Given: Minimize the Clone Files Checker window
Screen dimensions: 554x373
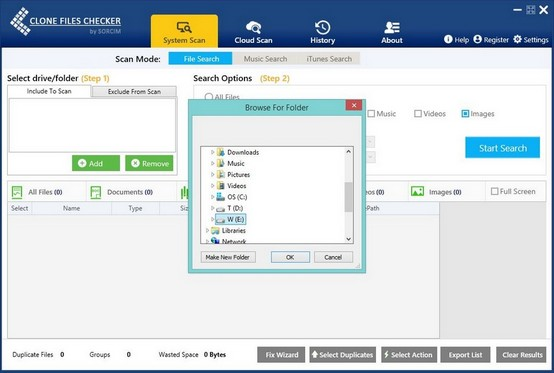Looking at the screenshot, I should click(x=517, y=10).
